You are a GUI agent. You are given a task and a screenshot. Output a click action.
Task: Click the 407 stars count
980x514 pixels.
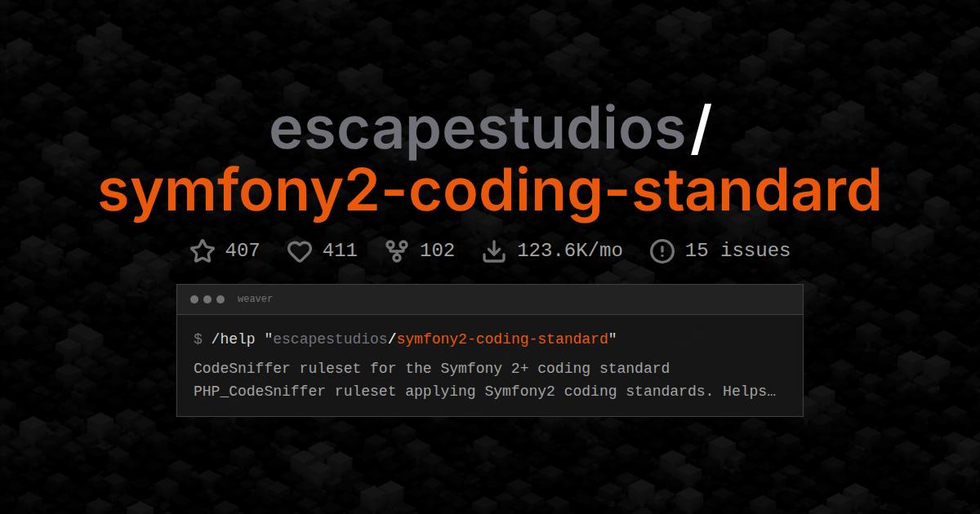point(242,250)
